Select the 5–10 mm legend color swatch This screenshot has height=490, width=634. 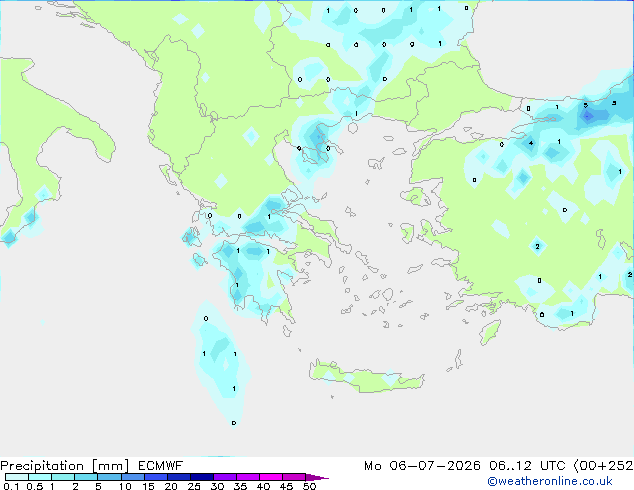tap(109, 477)
